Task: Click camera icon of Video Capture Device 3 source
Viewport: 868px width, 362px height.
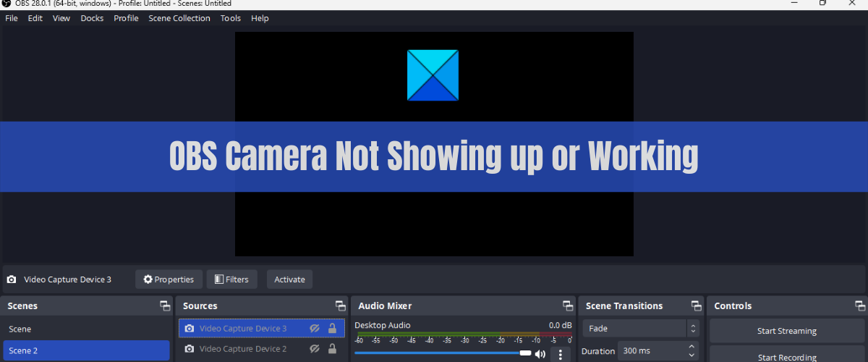Action: [x=190, y=329]
